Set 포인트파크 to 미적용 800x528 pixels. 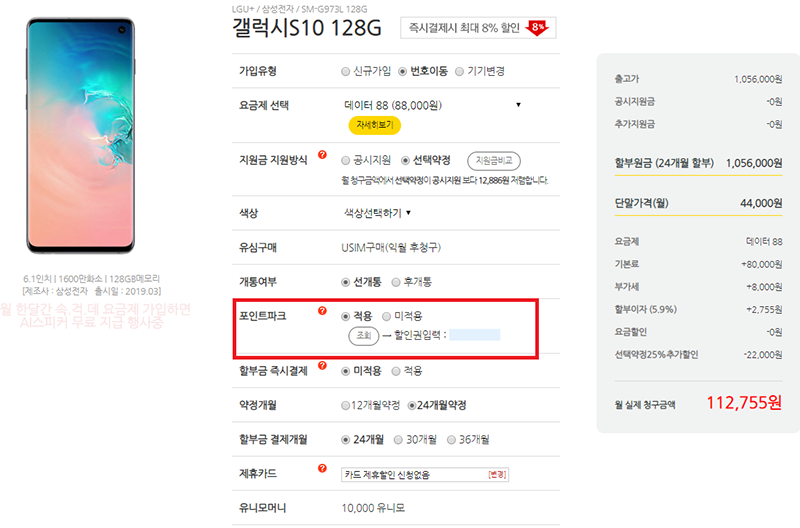point(387,316)
